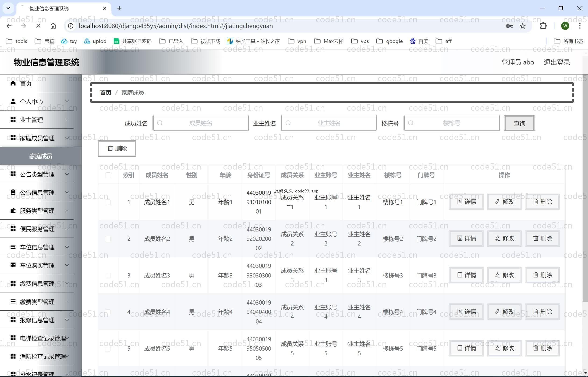Click the browser home icon
The height and width of the screenshot is (377, 588).
pyautogui.click(x=53, y=26)
